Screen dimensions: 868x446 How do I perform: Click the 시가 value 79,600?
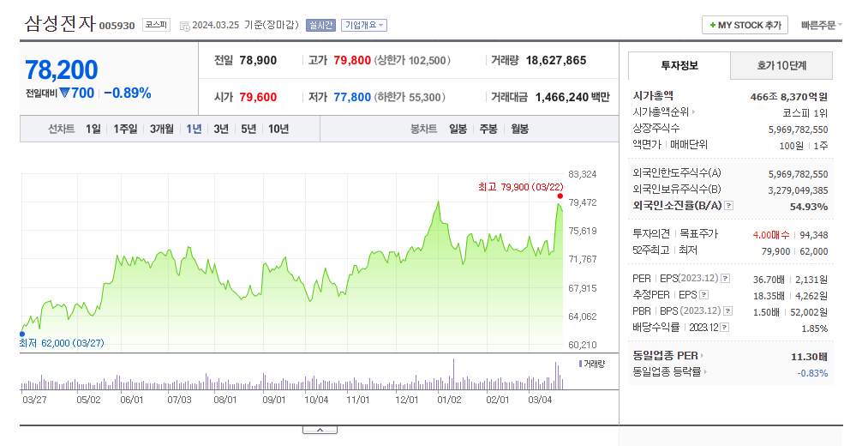[x=258, y=98]
